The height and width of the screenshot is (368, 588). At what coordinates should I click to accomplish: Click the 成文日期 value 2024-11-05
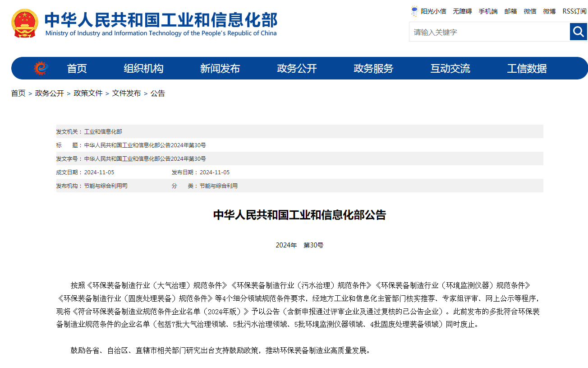(x=99, y=172)
